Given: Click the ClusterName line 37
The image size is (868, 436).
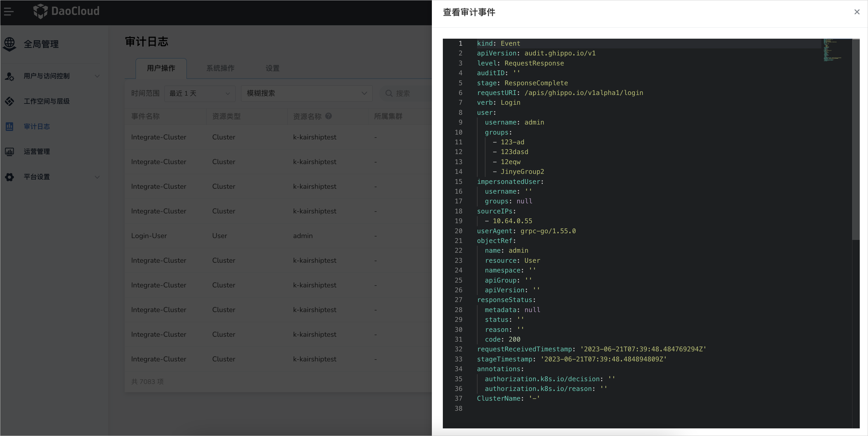Looking at the screenshot, I should pos(508,398).
